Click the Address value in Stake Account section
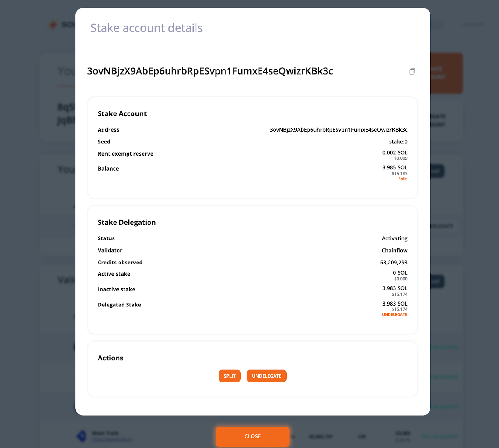This screenshot has width=499, height=448. 338,130
